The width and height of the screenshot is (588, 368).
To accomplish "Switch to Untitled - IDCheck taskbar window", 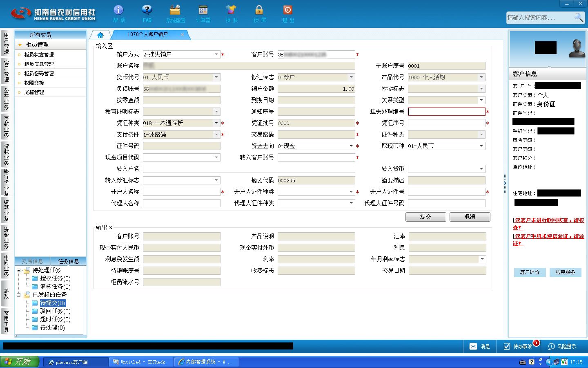I will coord(141,362).
